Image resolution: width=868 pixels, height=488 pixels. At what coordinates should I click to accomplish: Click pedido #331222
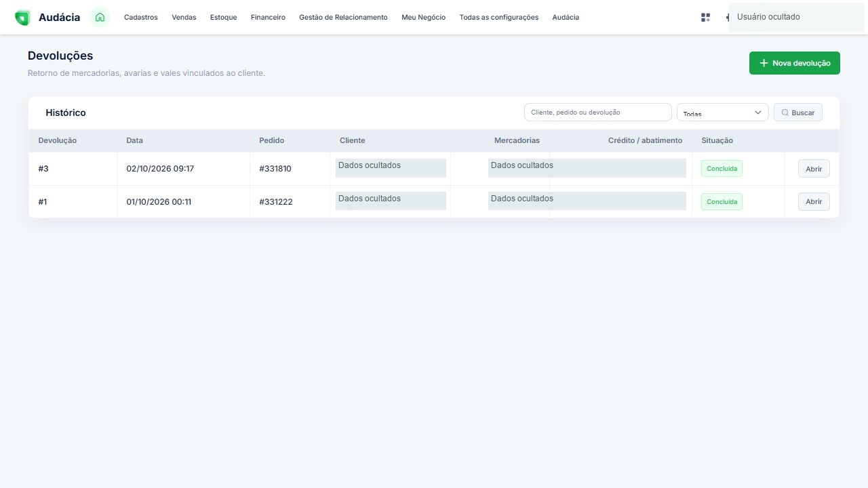(x=276, y=202)
